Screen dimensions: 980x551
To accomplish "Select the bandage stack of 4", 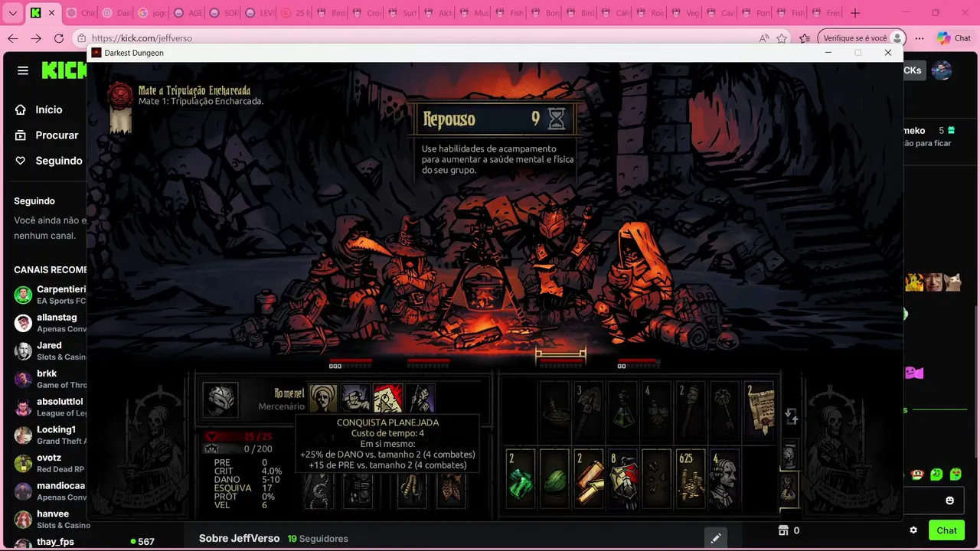I will (656, 411).
